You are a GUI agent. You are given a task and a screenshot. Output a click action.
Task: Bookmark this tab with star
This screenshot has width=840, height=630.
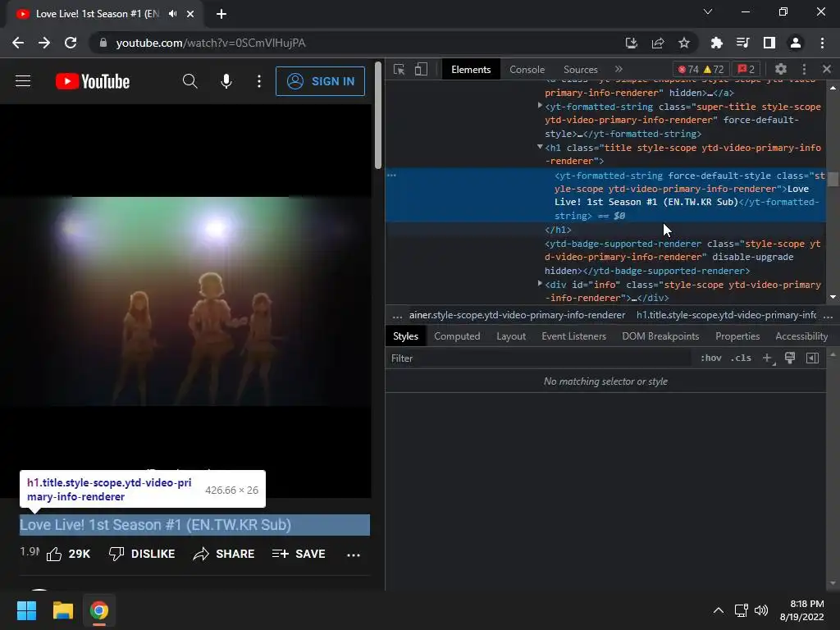tap(684, 43)
